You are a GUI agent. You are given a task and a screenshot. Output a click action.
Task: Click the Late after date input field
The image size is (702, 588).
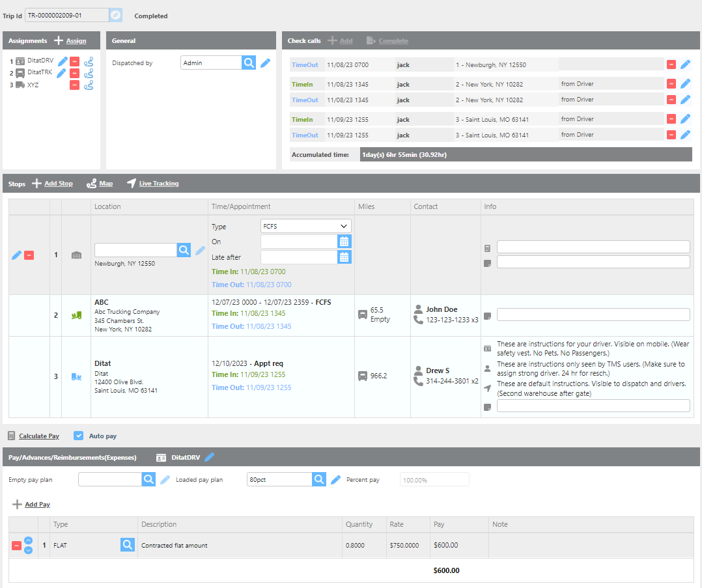tap(299, 257)
